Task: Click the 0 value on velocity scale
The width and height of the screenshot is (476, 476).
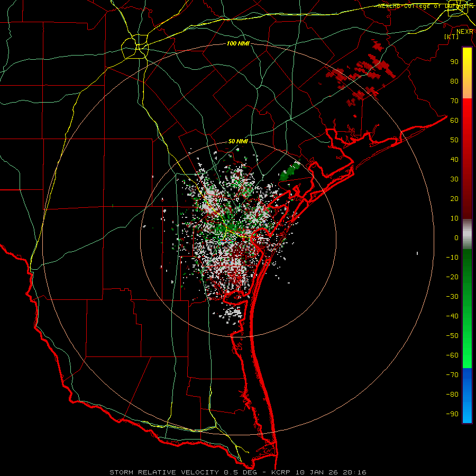Action: tap(456, 237)
